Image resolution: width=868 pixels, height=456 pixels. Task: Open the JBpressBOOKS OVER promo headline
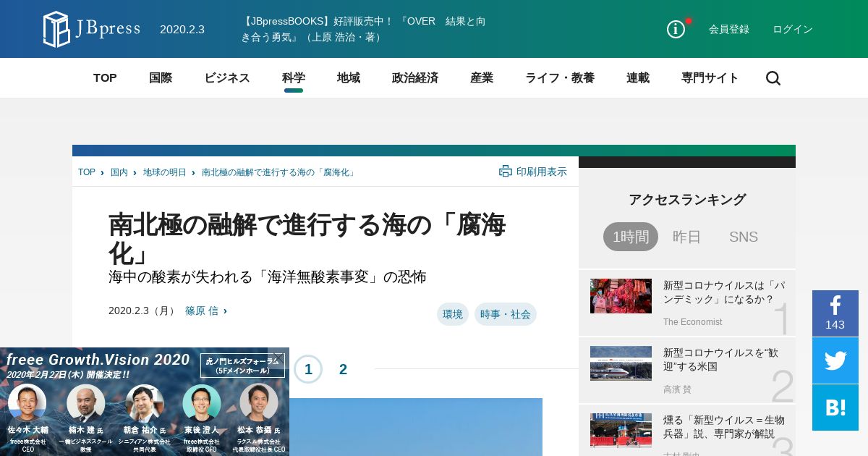click(x=363, y=29)
